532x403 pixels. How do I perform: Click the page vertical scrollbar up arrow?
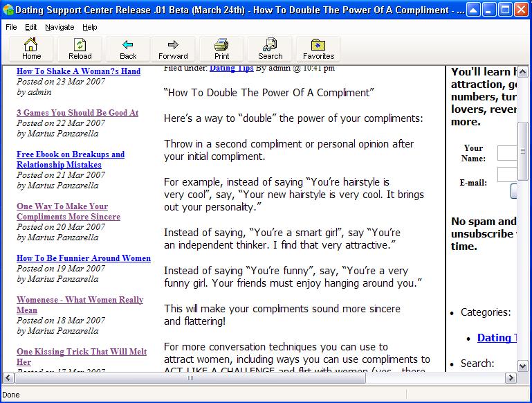point(522,71)
